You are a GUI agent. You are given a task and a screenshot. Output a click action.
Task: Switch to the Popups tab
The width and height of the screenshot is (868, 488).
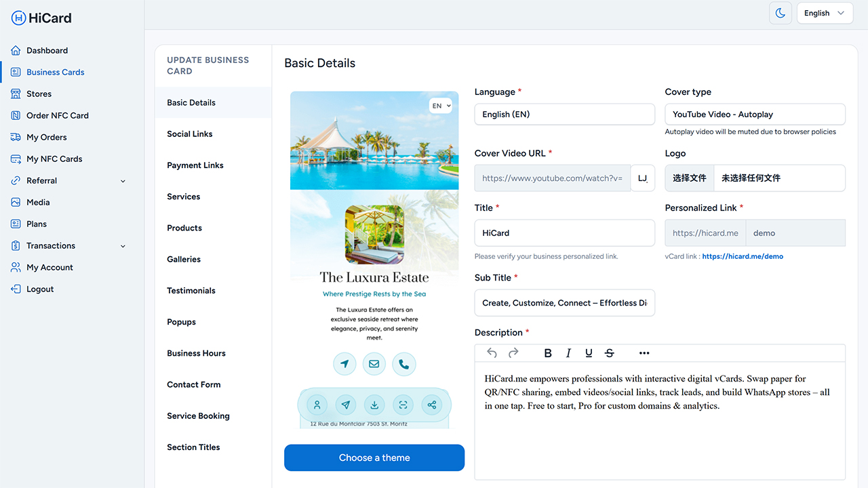click(x=213, y=322)
